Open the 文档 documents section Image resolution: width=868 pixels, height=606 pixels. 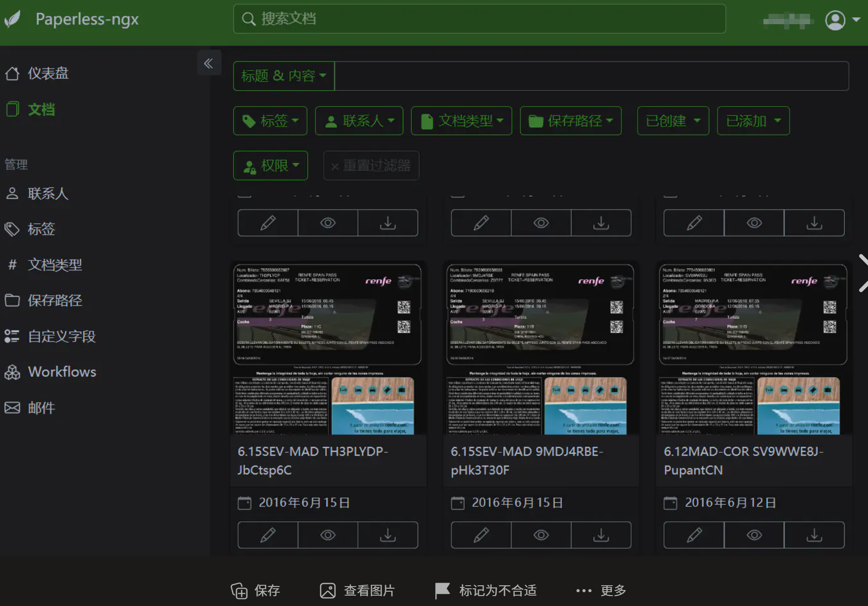click(41, 109)
